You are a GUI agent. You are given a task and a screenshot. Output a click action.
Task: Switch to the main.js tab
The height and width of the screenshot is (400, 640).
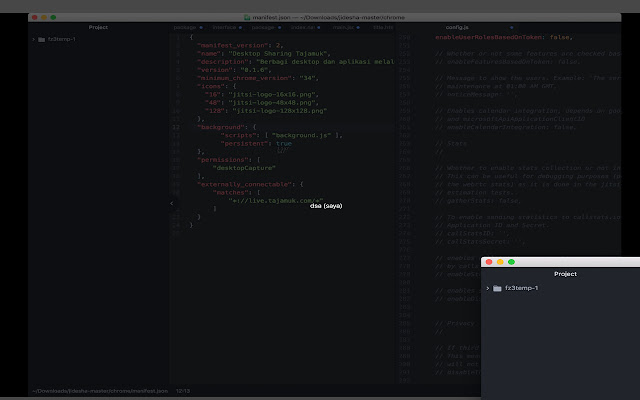click(x=343, y=27)
